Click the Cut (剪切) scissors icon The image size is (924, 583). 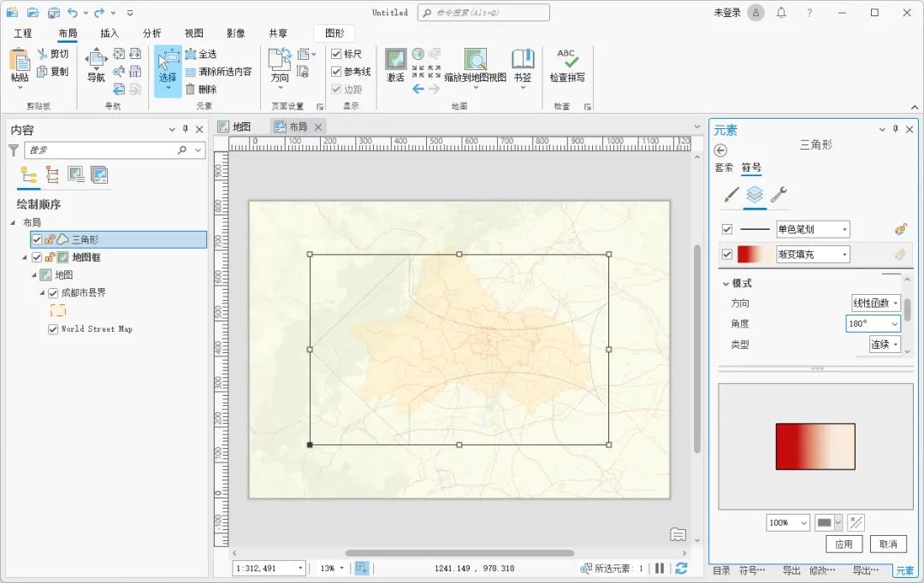pyautogui.click(x=42, y=54)
